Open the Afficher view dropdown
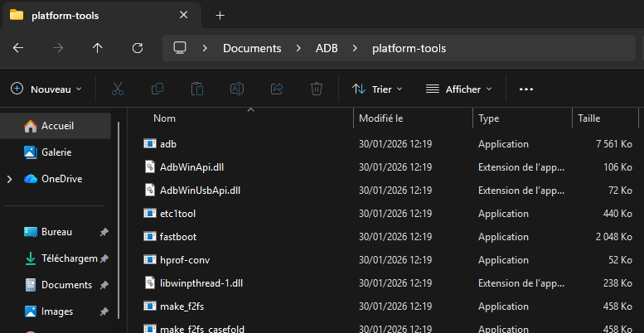Viewport: 644px width, 333px height. tap(458, 89)
